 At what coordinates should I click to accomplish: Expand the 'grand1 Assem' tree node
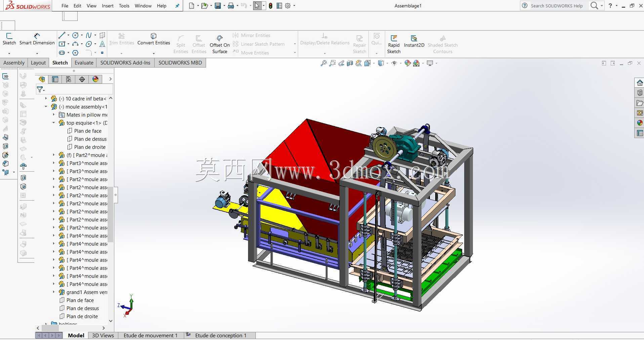coord(54,292)
